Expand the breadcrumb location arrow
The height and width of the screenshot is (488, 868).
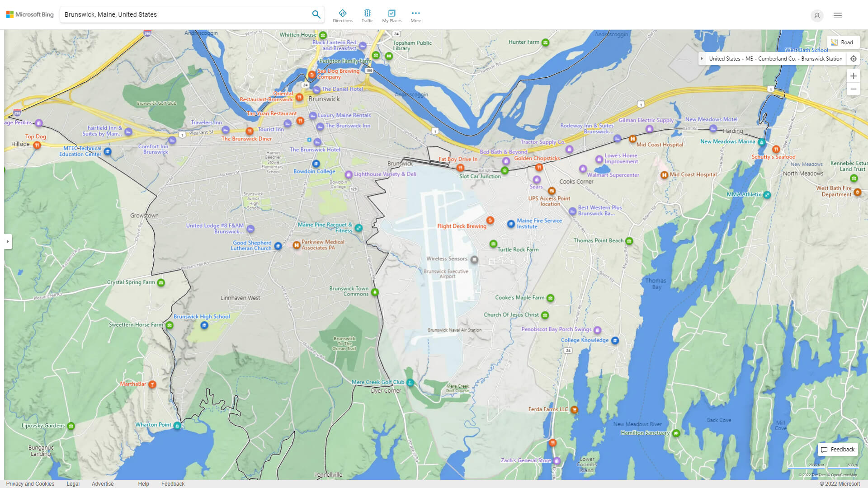(x=702, y=59)
